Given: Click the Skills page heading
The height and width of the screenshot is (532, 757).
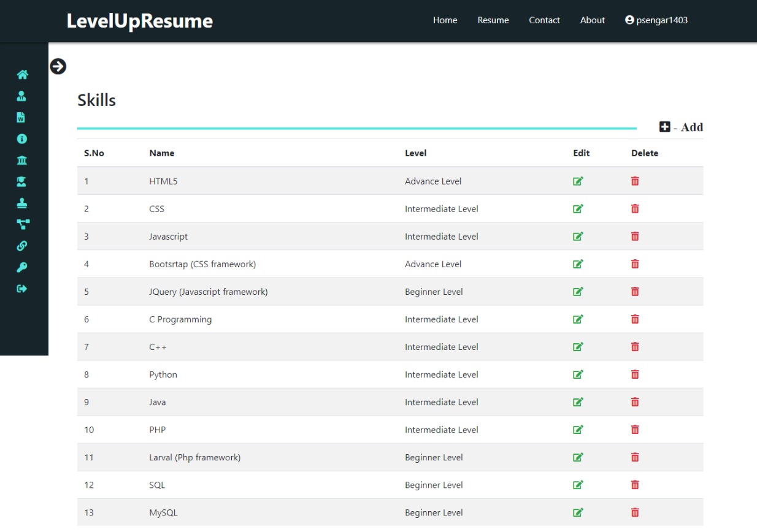Looking at the screenshot, I should coord(96,100).
